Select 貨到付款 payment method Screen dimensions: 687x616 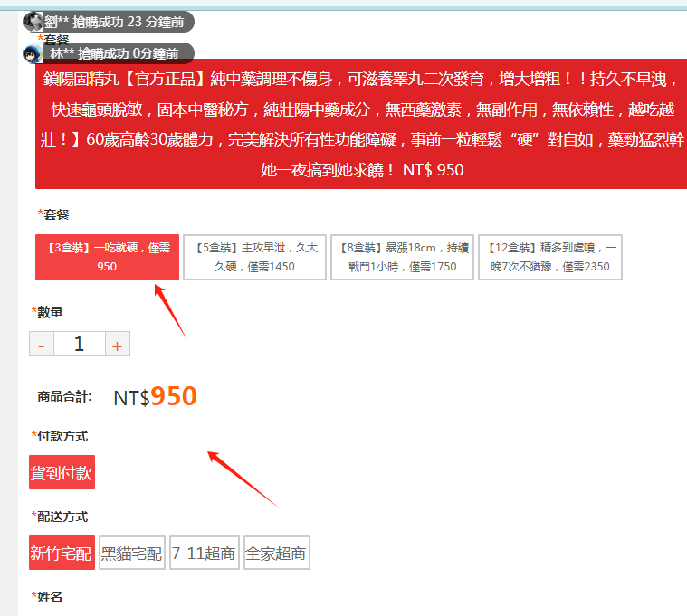pyautogui.click(x=62, y=472)
